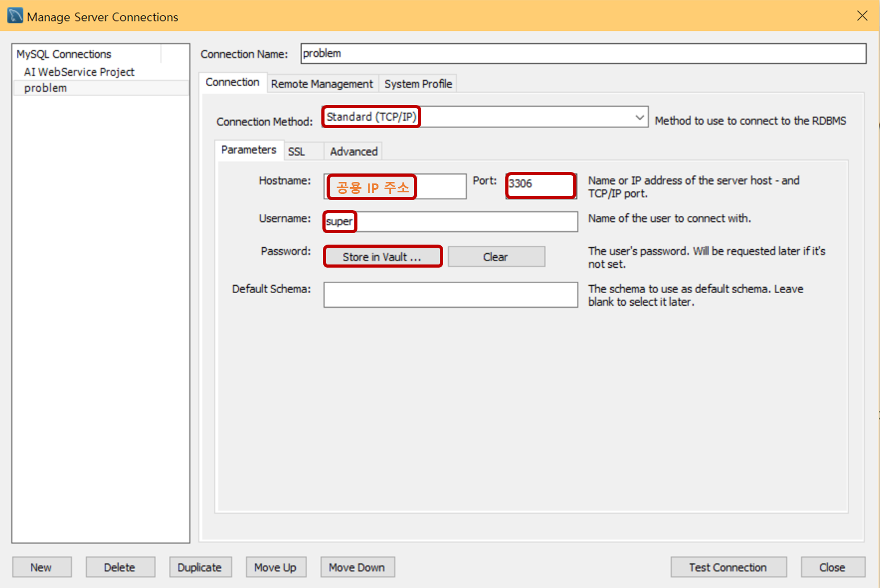The image size is (880, 588).
Task: Click the 'Connection Method:' label
Action: [x=264, y=122]
